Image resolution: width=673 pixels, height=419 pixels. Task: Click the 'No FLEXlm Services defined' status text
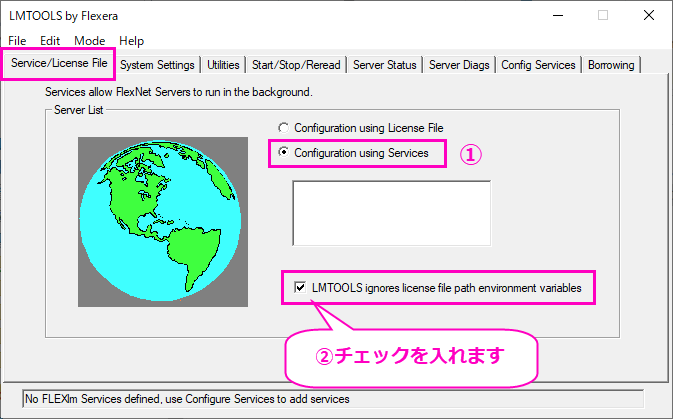click(187, 399)
